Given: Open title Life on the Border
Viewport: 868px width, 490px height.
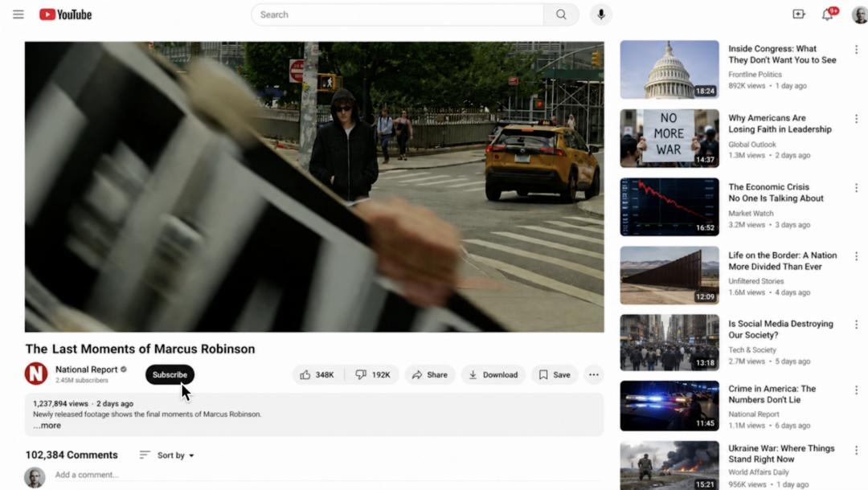Looking at the screenshot, I should 782,260.
